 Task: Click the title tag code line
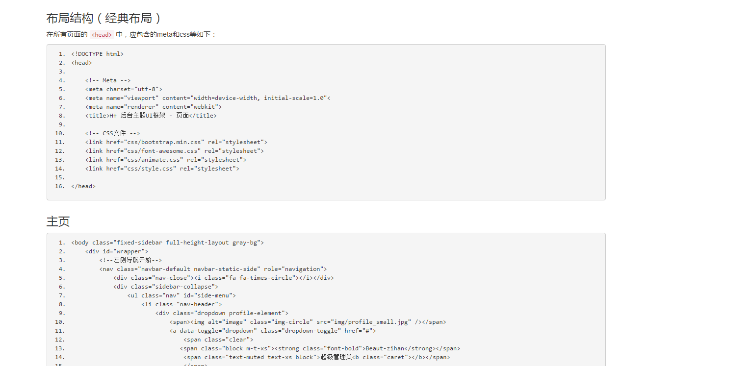[x=151, y=116]
